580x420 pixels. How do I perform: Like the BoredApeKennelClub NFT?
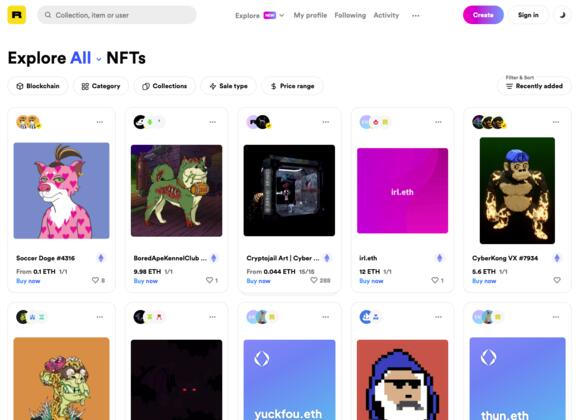209,280
